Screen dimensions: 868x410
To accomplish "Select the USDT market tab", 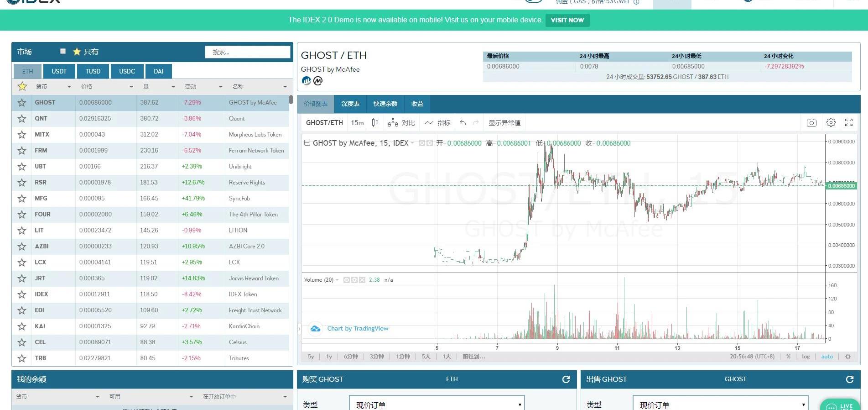I will pyautogui.click(x=59, y=71).
